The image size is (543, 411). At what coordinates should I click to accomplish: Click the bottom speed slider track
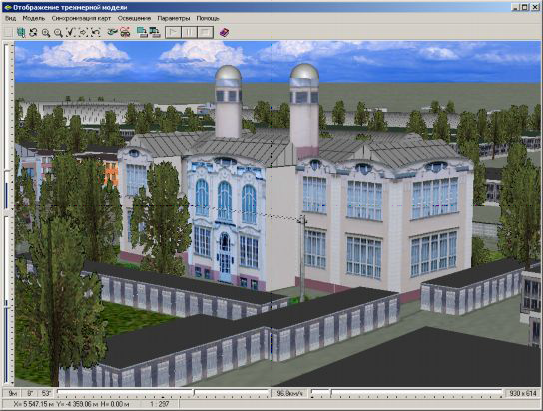(x=407, y=393)
